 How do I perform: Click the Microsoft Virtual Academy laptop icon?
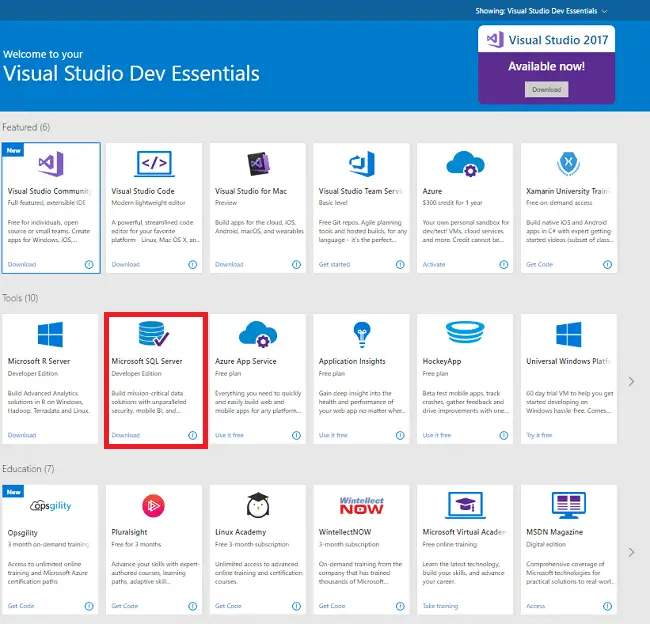[465, 505]
